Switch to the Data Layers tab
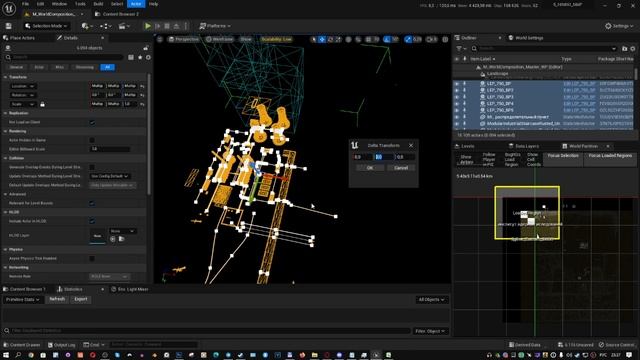The image size is (640, 360). [x=524, y=146]
